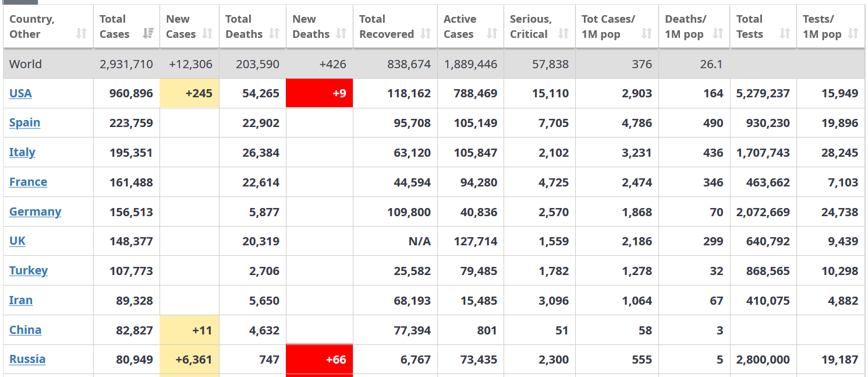Click Turkey total cases 107,773

tap(131, 271)
